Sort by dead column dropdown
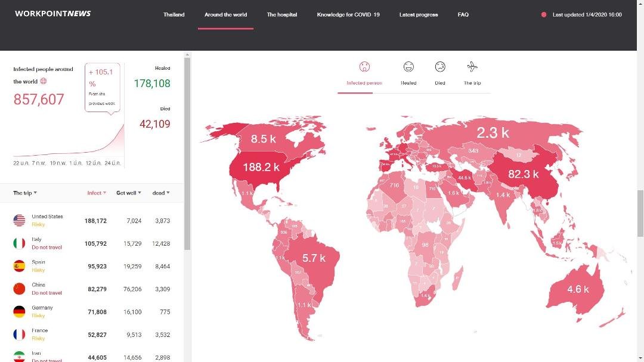The height and width of the screenshot is (362, 644). click(x=161, y=193)
